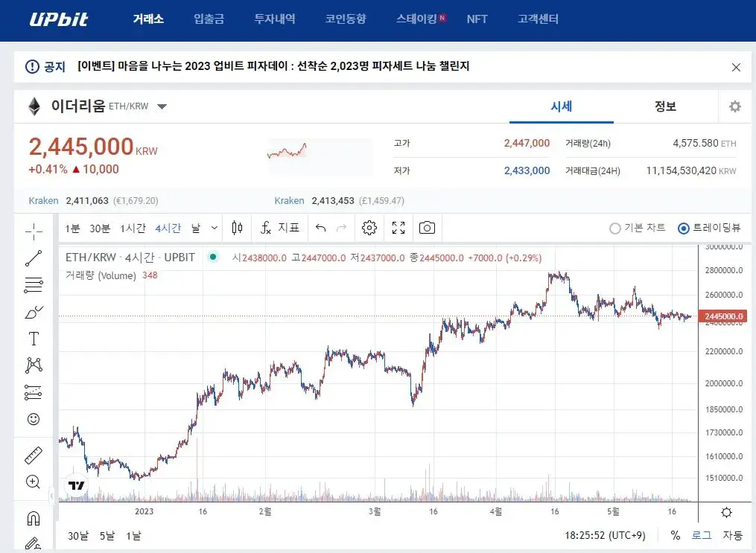Switch to the 시세 tab

[561, 106]
